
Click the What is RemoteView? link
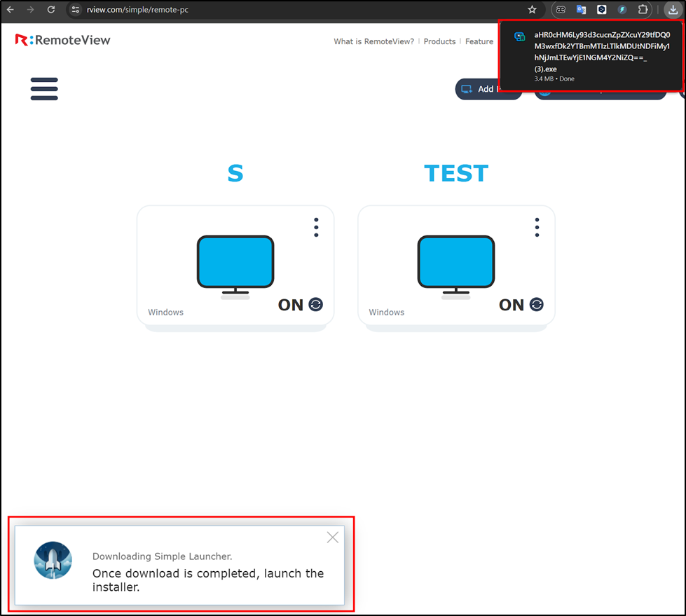pyautogui.click(x=373, y=41)
